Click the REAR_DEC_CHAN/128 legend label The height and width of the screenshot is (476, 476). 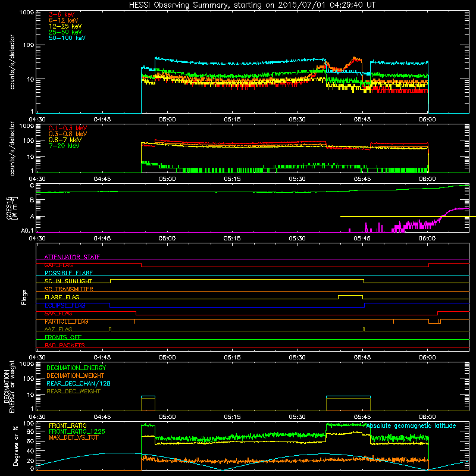tap(79, 383)
